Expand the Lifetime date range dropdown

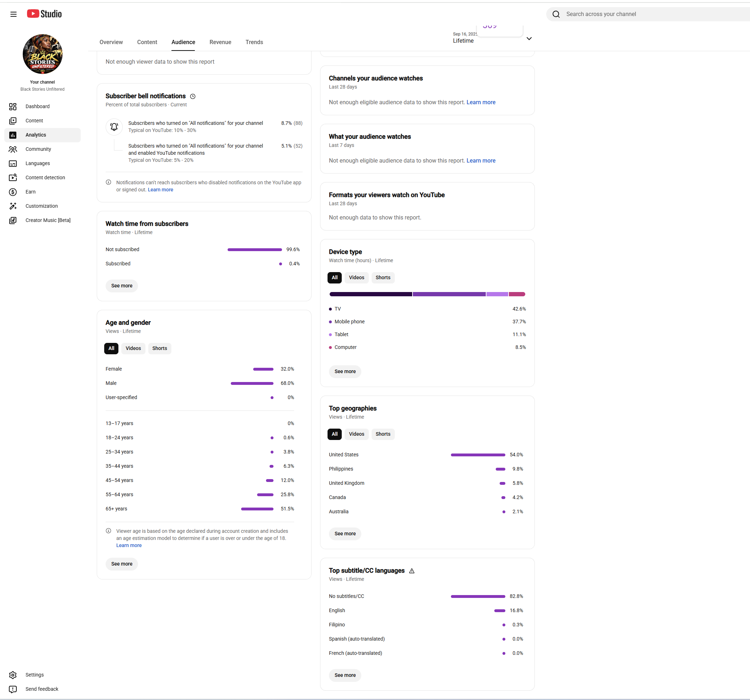529,38
